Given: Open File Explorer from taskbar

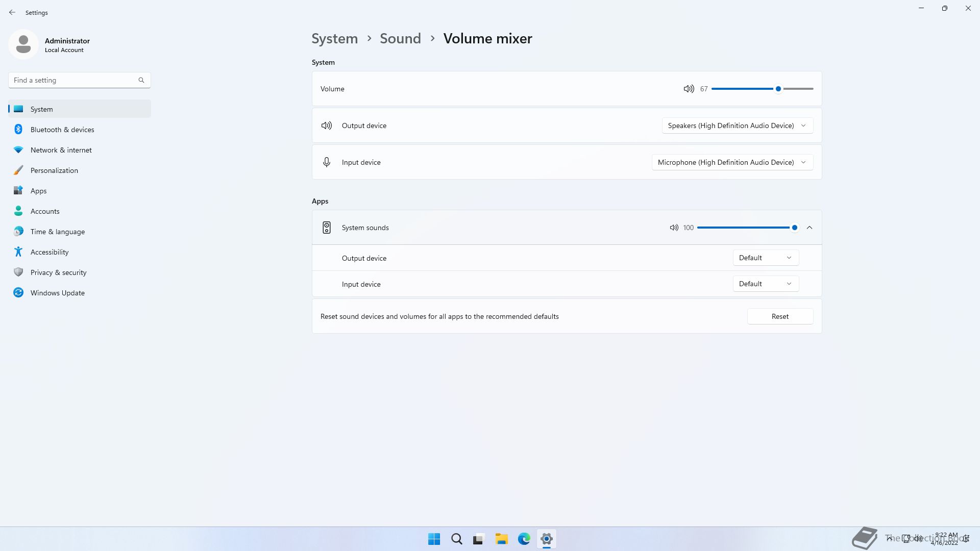Looking at the screenshot, I should [501, 539].
